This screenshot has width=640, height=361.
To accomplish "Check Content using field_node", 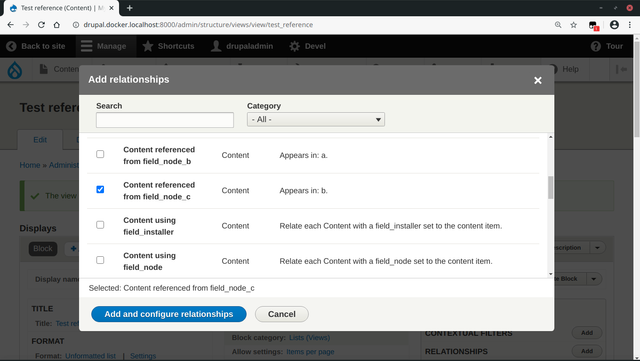I will [100, 260].
